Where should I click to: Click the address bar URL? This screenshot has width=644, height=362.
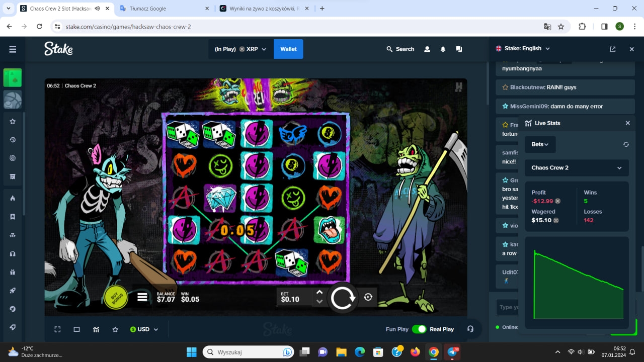click(128, 27)
